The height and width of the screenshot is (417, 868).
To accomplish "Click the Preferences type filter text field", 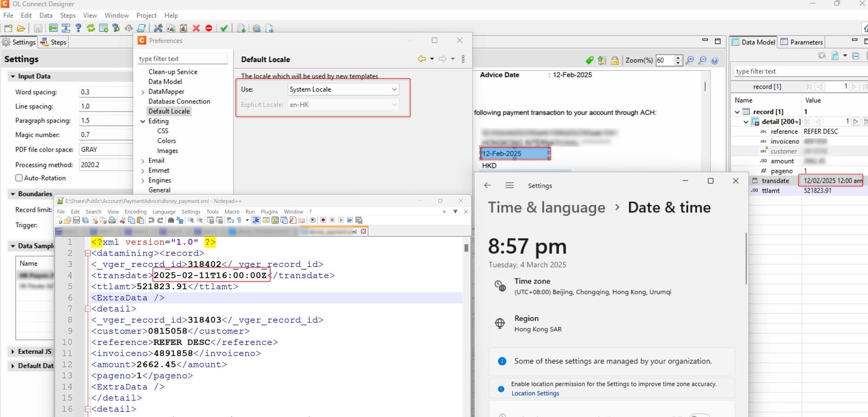I will [182, 59].
